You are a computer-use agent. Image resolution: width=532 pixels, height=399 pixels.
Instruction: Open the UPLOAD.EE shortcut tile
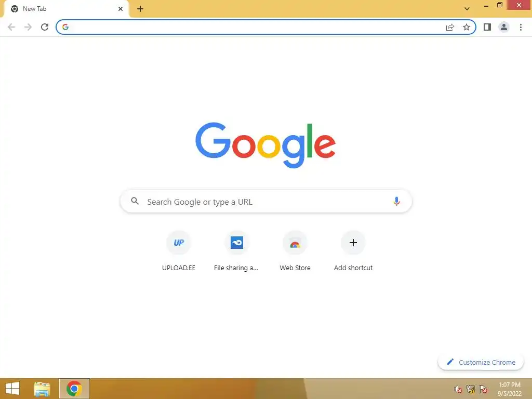click(179, 251)
